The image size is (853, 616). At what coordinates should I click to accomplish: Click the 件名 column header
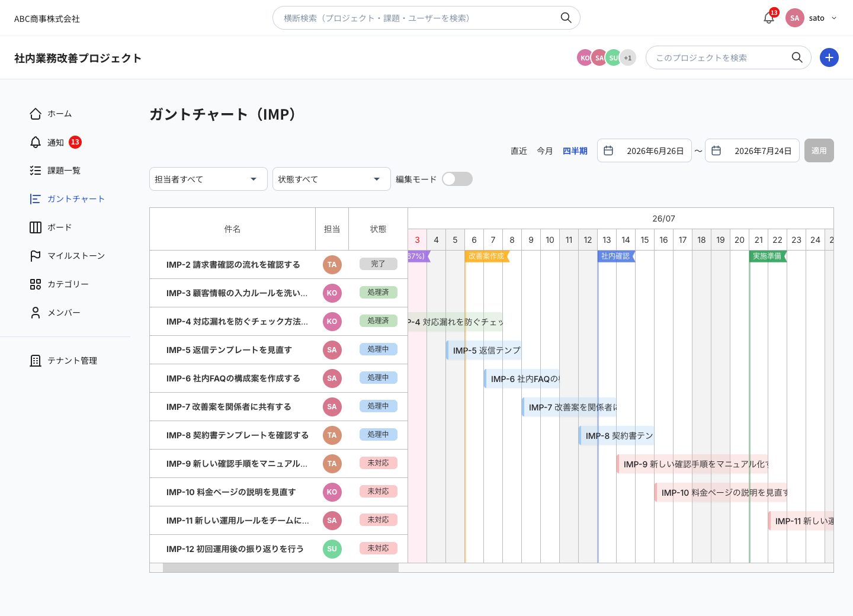232,229
